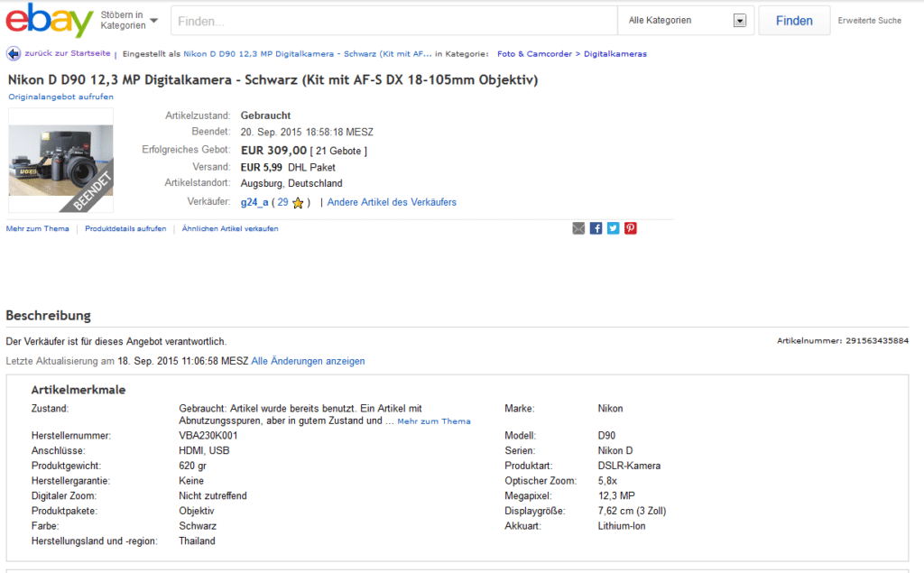
Task: Click Originalangebot aufrufen link
Action: point(60,97)
